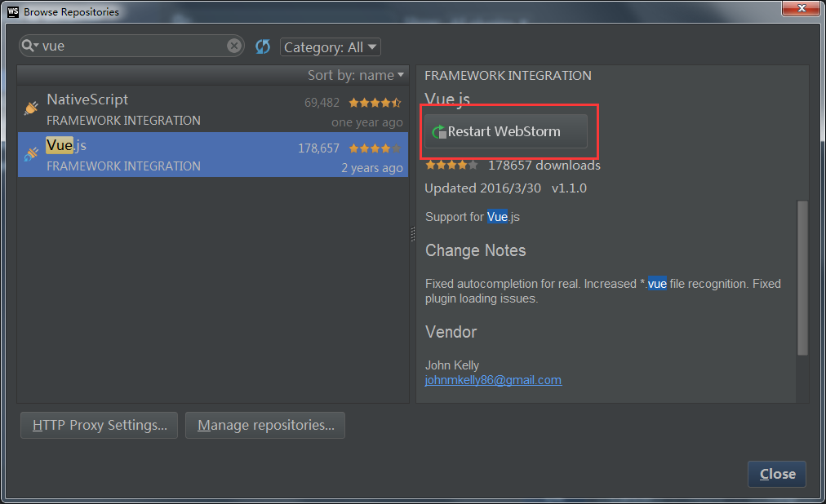Click the NativeScript plugin icon
The image size is (826, 504).
31,108
